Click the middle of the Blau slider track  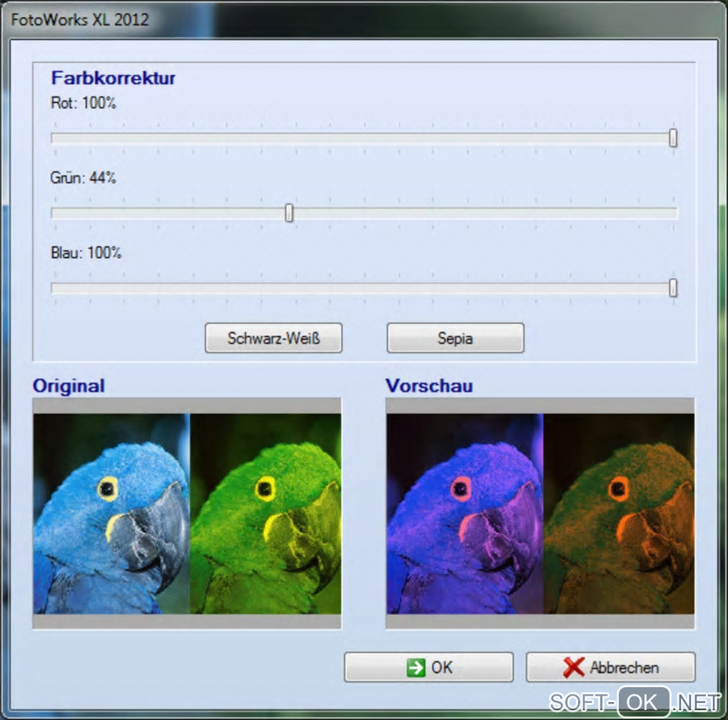[365, 288]
